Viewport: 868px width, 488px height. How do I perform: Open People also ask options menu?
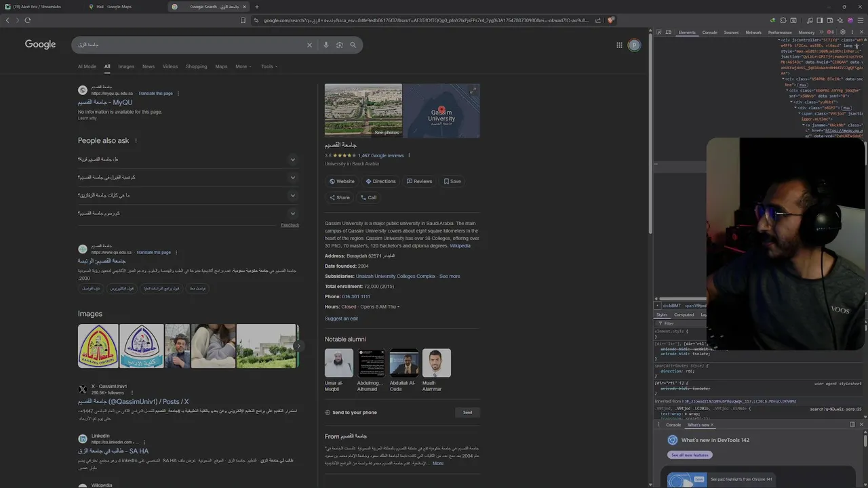tap(136, 141)
